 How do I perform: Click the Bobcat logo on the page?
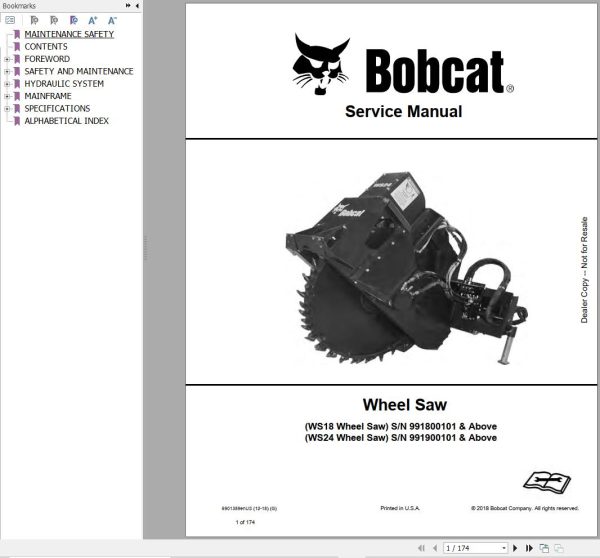click(x=403, y=65)
